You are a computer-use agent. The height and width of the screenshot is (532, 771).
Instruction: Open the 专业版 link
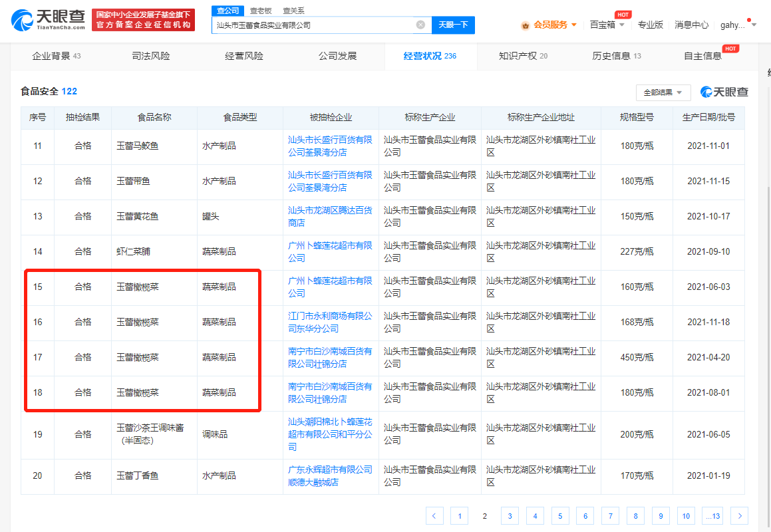point(650,25)
